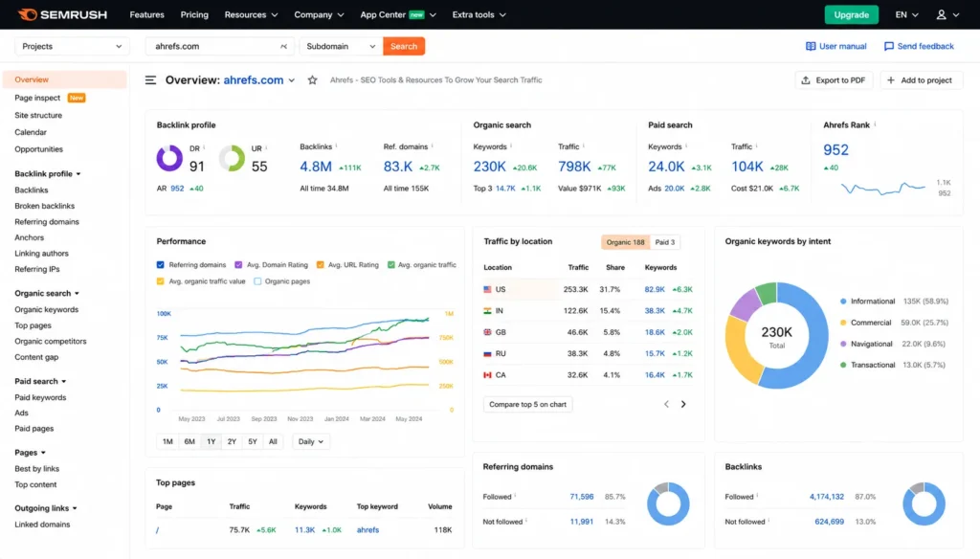Click the Export to PDF upload icon
This screenshot has height=559, width=980.
pos(806,80)
